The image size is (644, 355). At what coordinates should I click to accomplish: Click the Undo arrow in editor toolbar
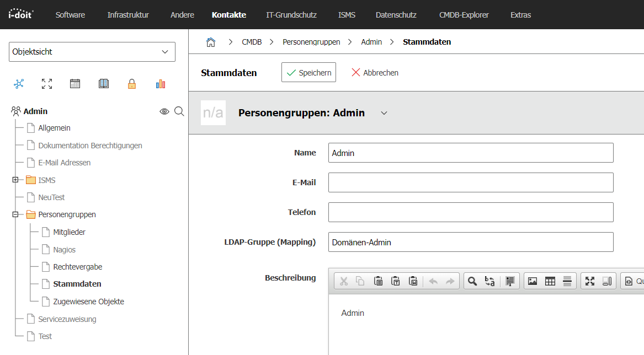[x=433, y=281]
